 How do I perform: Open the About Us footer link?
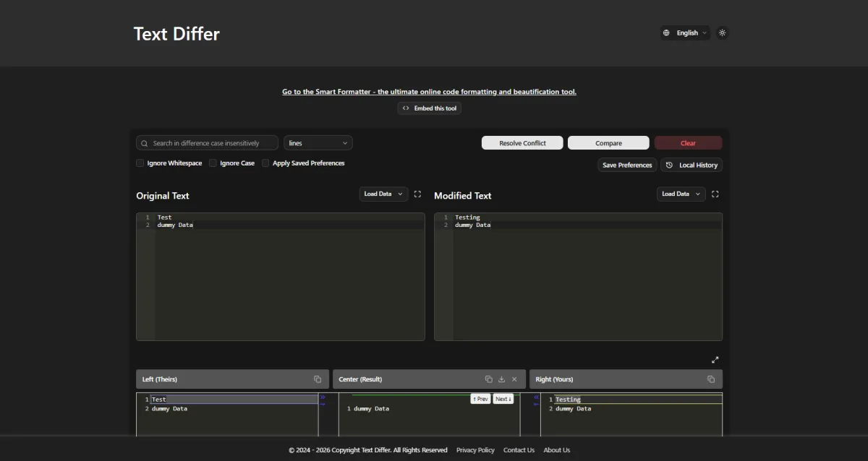point(557,450)
